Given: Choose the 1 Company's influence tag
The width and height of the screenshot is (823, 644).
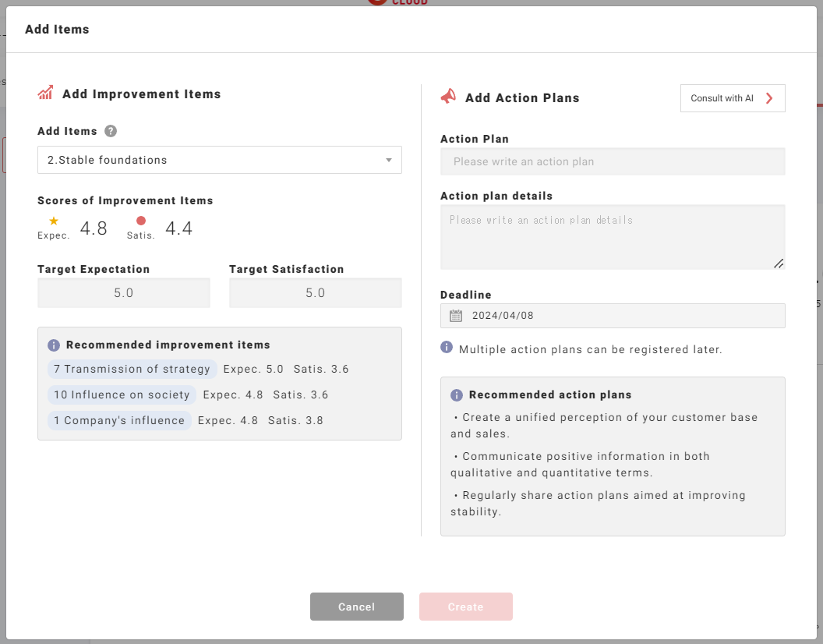Looking at the screenshot, I should click(119, 420).
